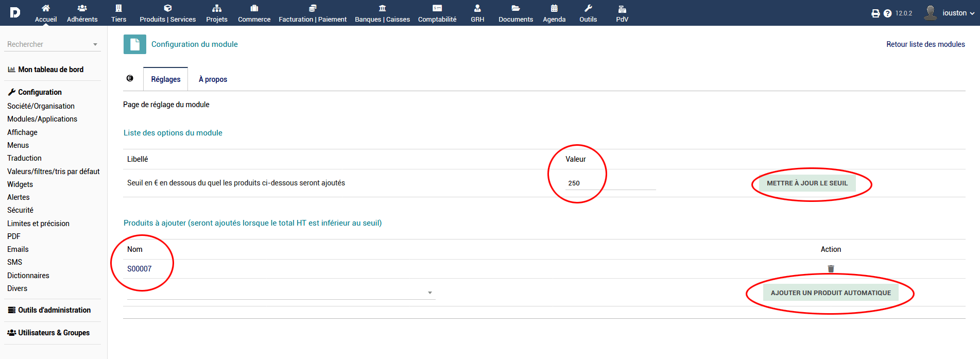Image resolution: width=980 pixels, height=359 pixels.
Task: Open Modules/Applications in the sidebar
Action: click(42, 119)
